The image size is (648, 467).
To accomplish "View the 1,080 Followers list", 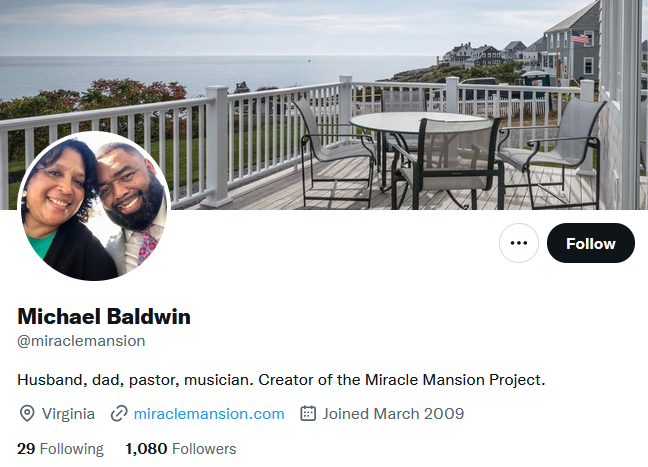I will [181, 449].
